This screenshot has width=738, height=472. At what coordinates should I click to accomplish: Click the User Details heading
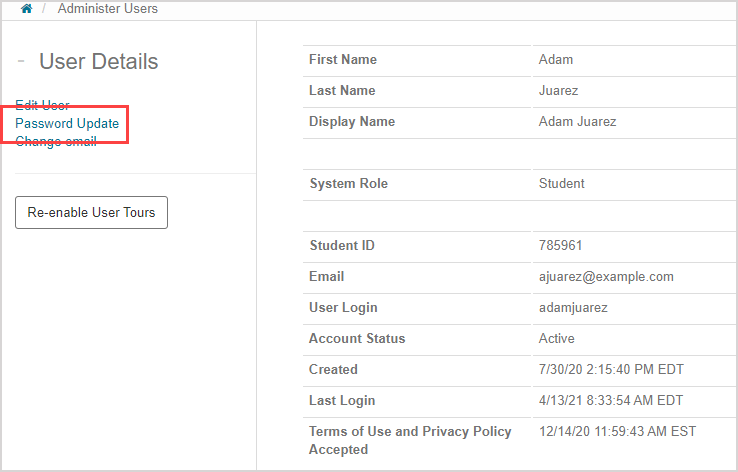pos(98,62)
